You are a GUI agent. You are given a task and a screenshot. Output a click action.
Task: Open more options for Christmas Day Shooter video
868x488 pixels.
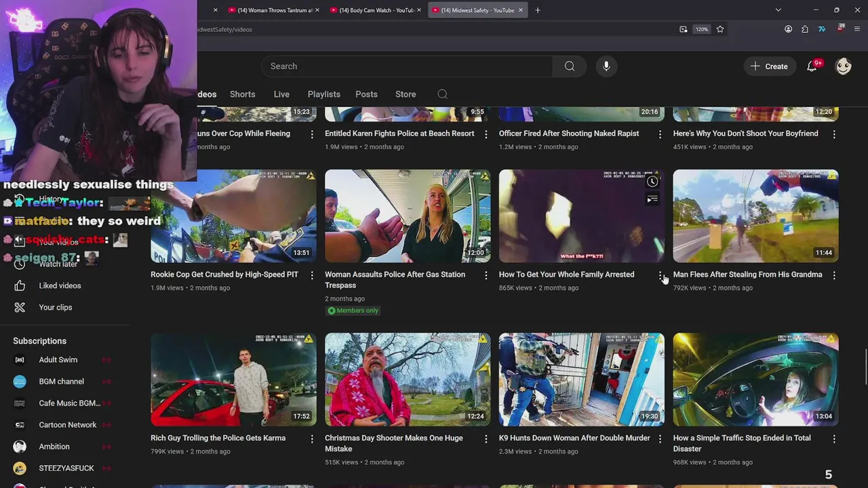[x=486, y=439]
